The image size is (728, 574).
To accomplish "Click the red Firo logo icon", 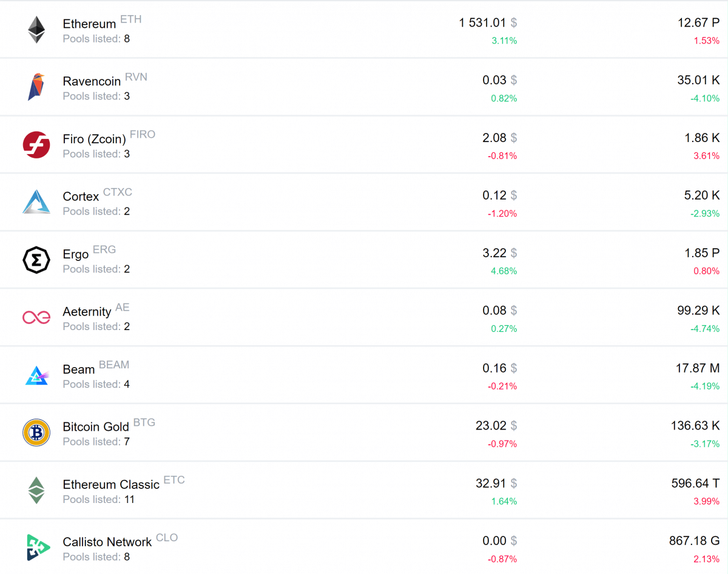I will (36, 144).
